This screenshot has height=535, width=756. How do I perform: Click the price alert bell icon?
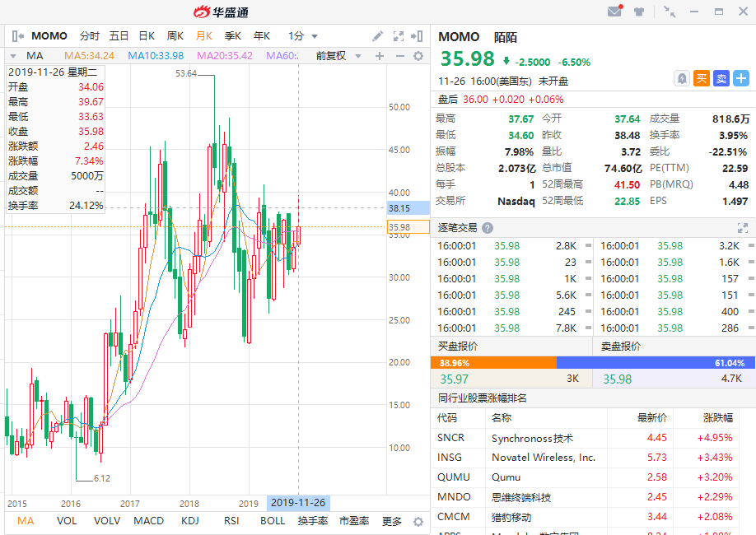pyautogui.click(x=682, y=78)
